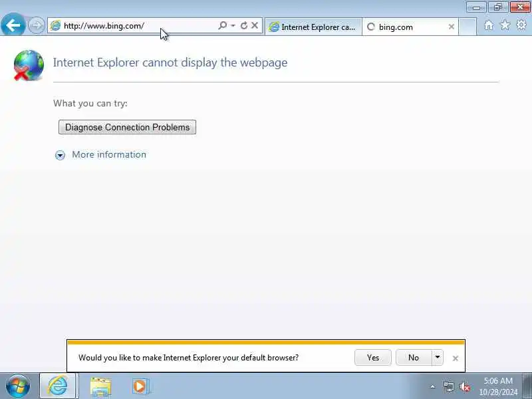532x399 pixels.
Task: Show hidden tray icons arrow
Action: click(x=433, y=386)
